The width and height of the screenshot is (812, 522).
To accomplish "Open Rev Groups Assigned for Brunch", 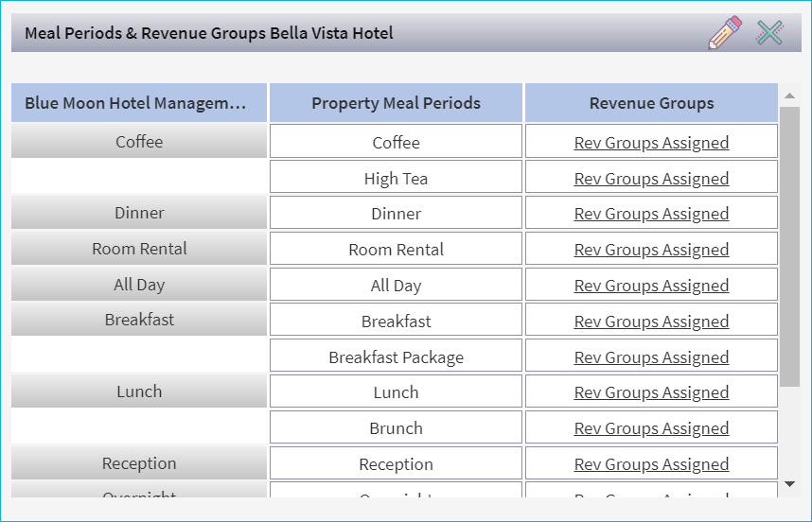I will click(651, 428).
